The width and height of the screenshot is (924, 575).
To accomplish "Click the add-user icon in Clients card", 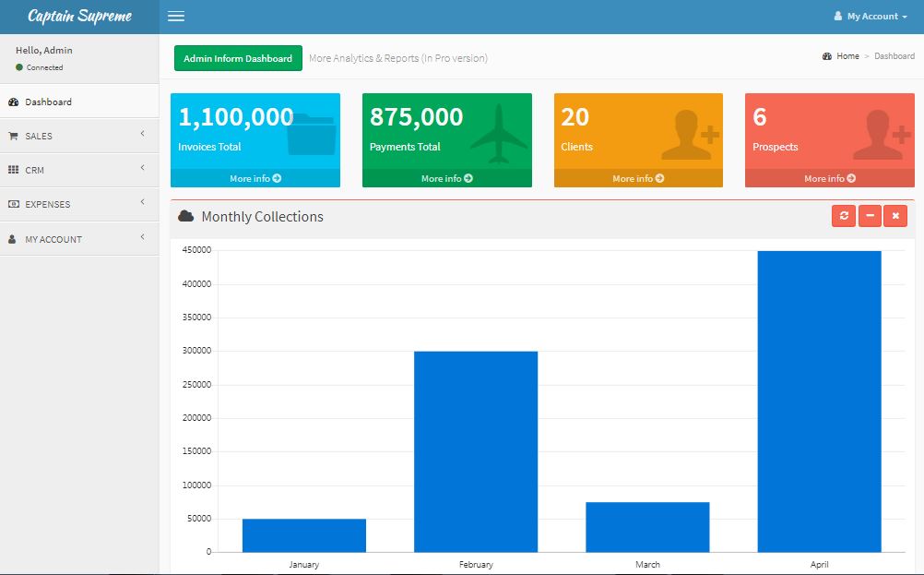I will coord(694,135).
